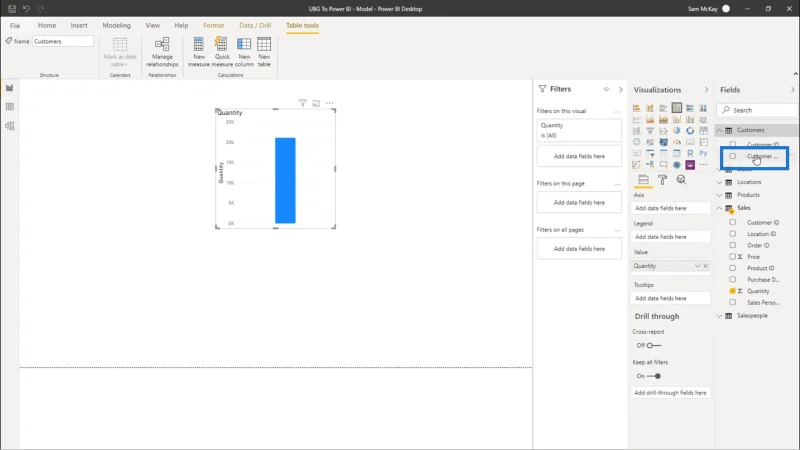Viewport: 800px width, 450px height.
Task: Collapse the Customers table in Fields
Action: [x=719, y=130]
